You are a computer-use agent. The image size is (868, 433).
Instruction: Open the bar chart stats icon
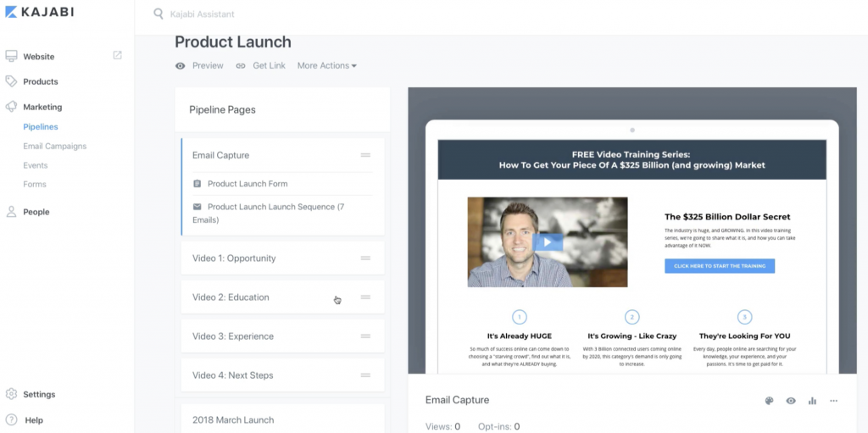812,401
